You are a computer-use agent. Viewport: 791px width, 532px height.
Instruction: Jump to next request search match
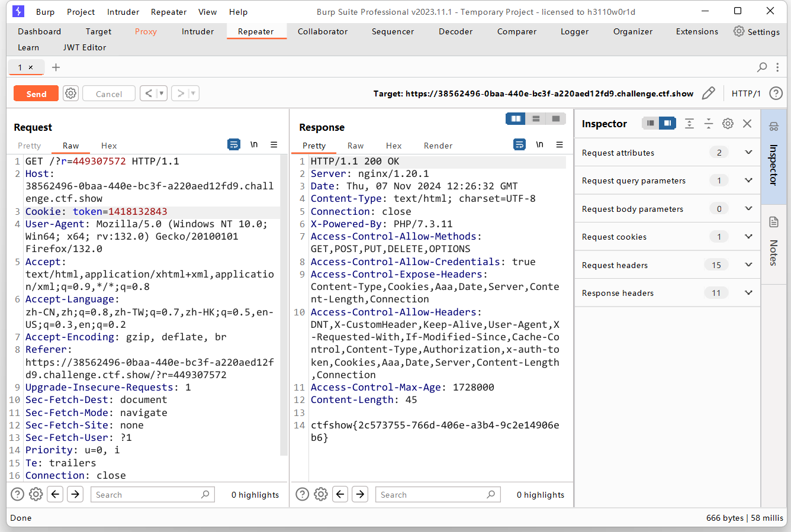click(x=75, y=494)
